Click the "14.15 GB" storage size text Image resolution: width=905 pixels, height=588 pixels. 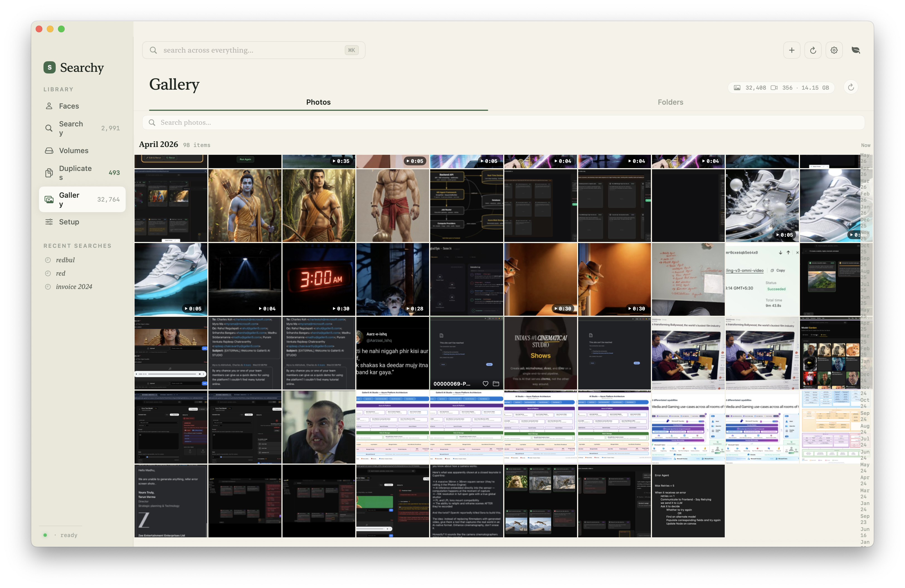[815, 88]
